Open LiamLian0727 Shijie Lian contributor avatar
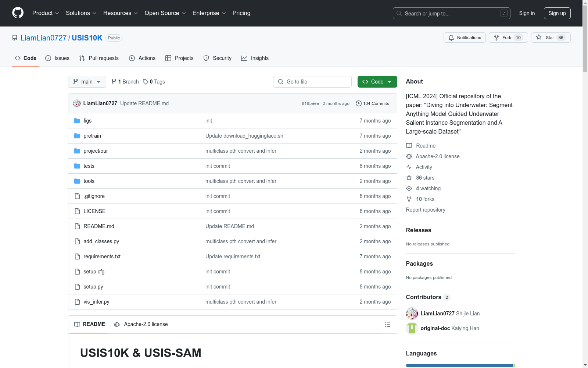The width and height of the screenshot is (588, 368). (412, 314)
